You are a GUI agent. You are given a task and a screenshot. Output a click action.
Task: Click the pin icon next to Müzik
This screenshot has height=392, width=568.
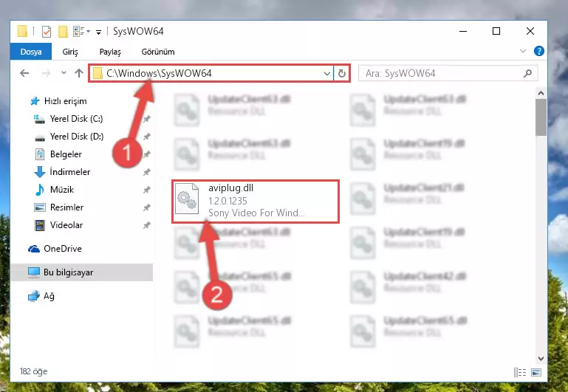[147, 190]
